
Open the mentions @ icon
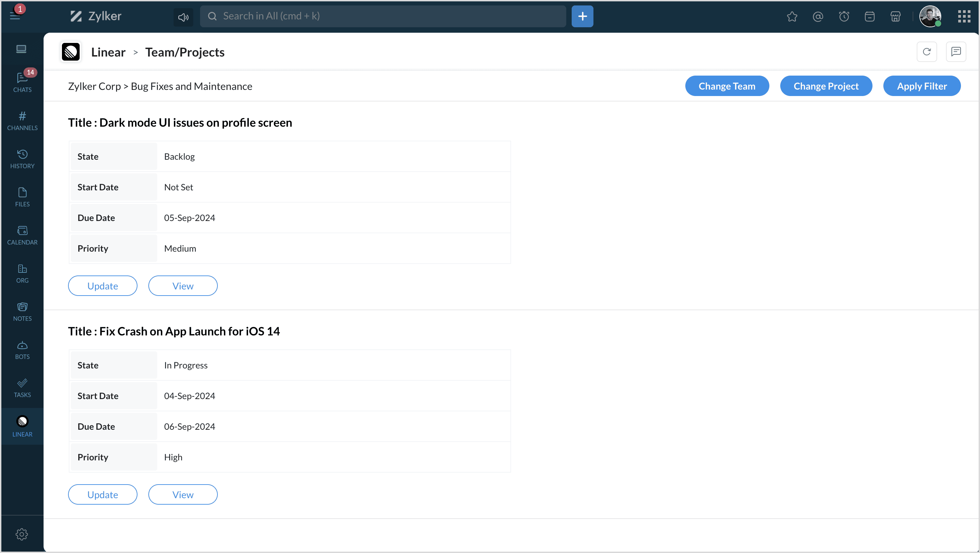(818, 16)
